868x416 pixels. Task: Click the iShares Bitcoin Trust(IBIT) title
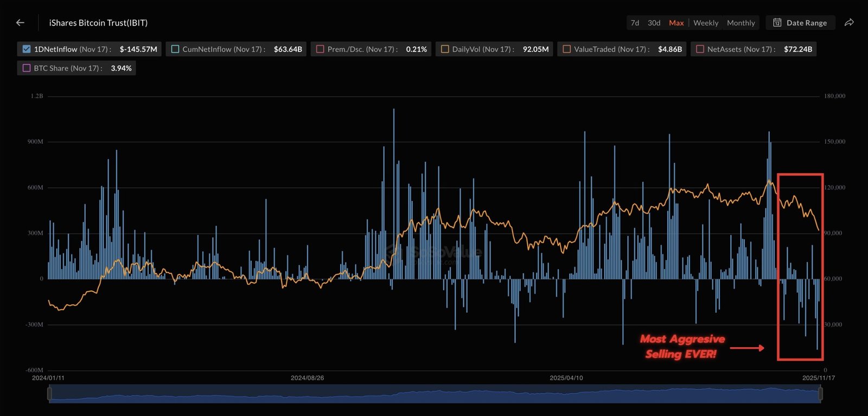(98, 23)
